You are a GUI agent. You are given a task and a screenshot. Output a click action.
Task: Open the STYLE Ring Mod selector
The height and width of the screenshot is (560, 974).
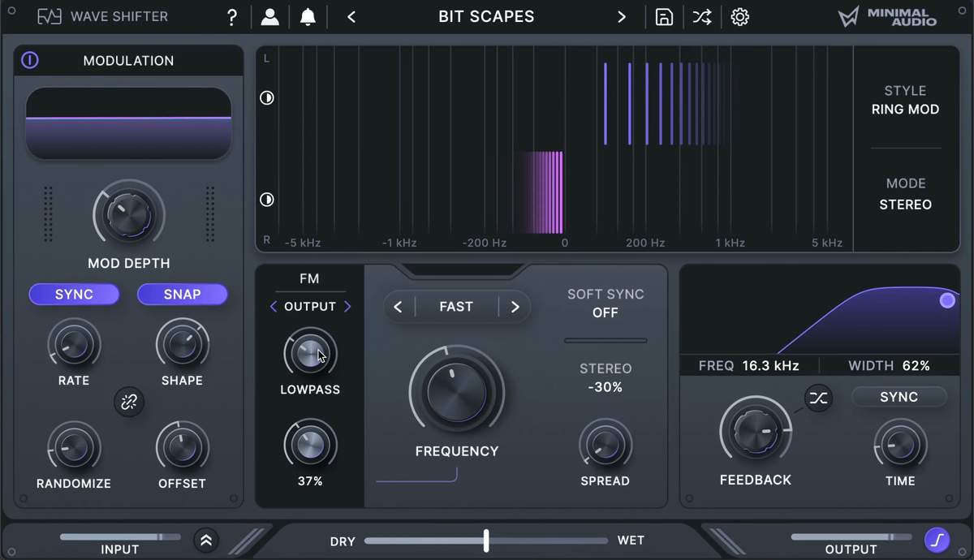pos(905,101)
